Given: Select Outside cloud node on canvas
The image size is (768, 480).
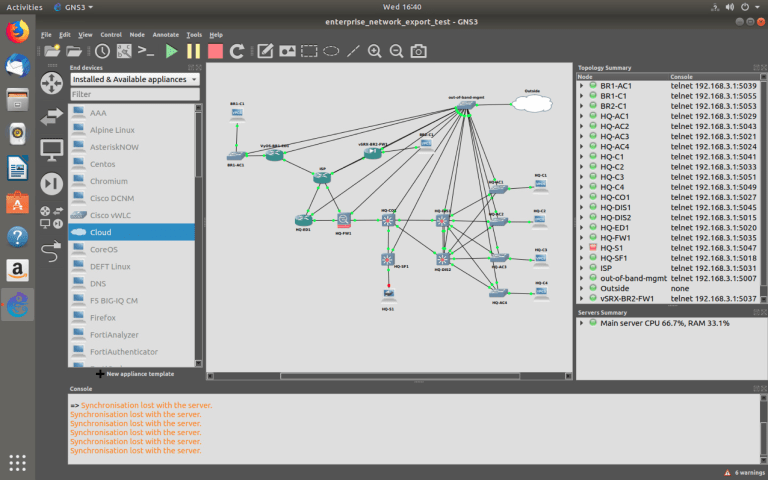Looking at the screenshot, I should 532,103.
